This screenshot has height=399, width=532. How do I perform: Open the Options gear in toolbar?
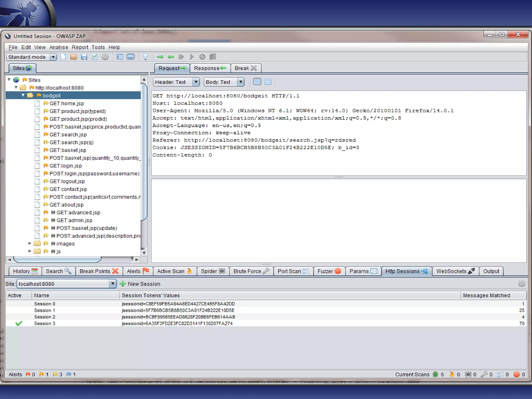click(105, 57)
